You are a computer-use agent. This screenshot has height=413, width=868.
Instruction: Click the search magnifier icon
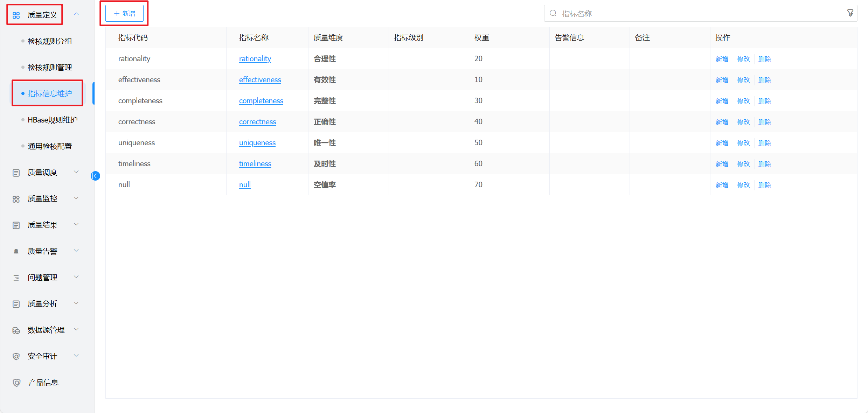tap(553, 13)
